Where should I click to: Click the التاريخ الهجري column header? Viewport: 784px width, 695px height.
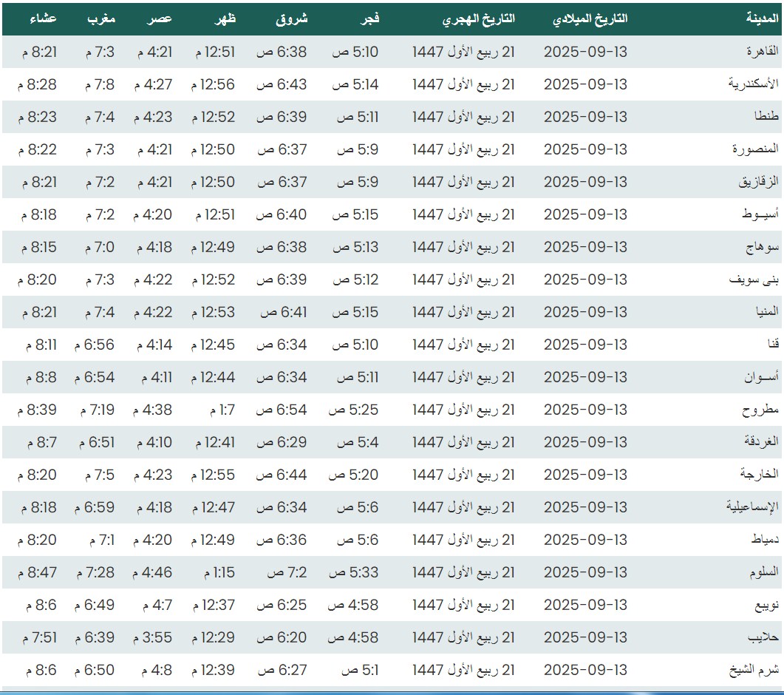pyautogui.click(x=478, y=19)
